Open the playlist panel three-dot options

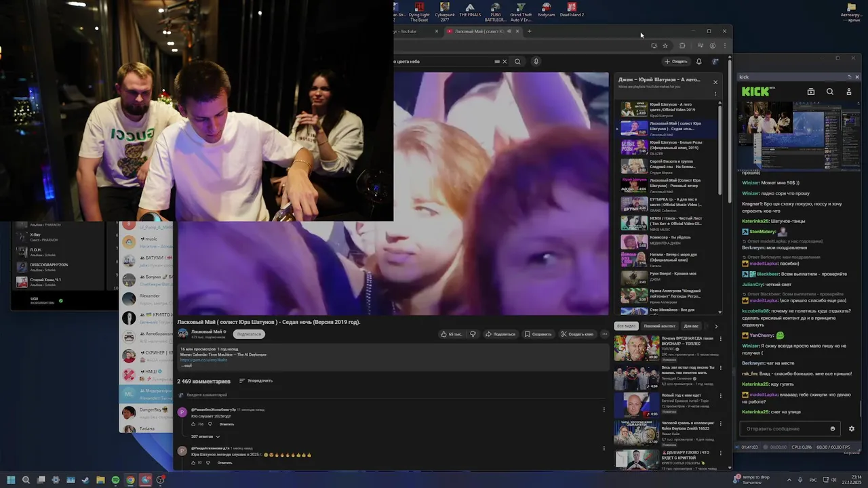click(715, 94)
